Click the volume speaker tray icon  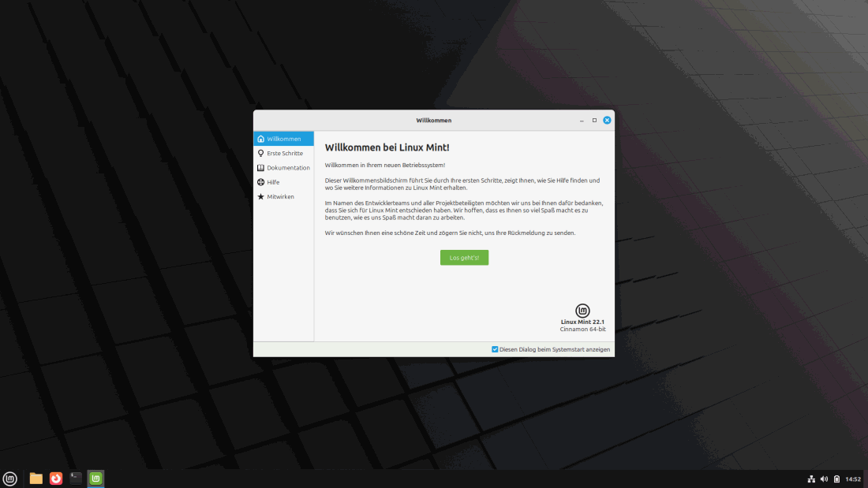coord(824,479)
